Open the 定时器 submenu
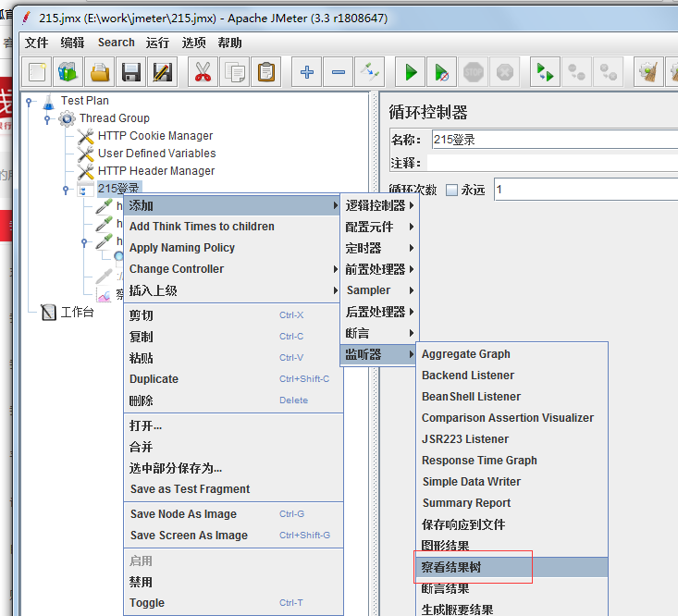This screenshot has height=616, width=678. (379, 248)
